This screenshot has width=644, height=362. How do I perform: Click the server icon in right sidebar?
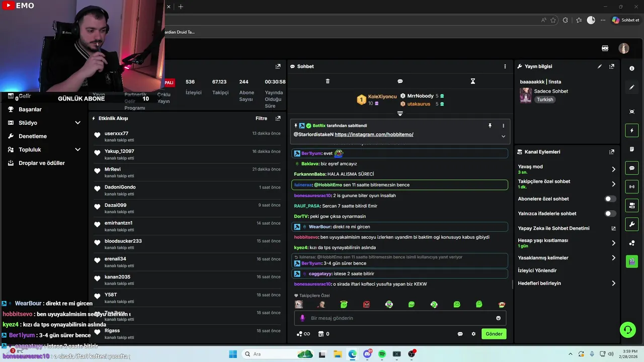(632, 205)
